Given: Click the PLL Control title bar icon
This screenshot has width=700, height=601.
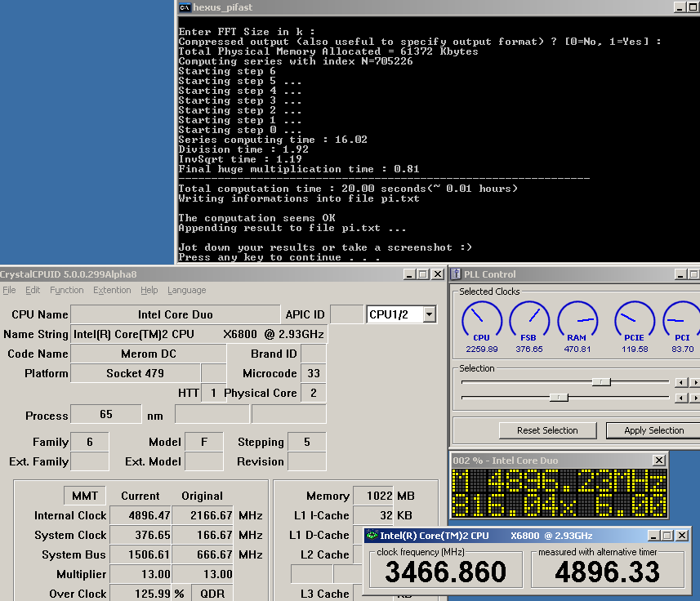Looking at the screenshot, I should point(456,274).
